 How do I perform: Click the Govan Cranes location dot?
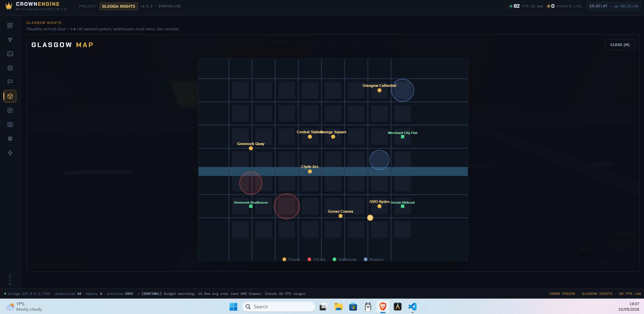point(341,216)
